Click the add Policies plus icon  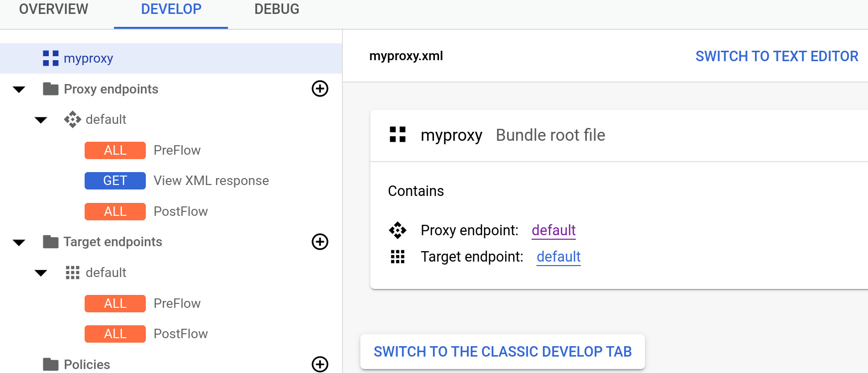tap(320, 364)
